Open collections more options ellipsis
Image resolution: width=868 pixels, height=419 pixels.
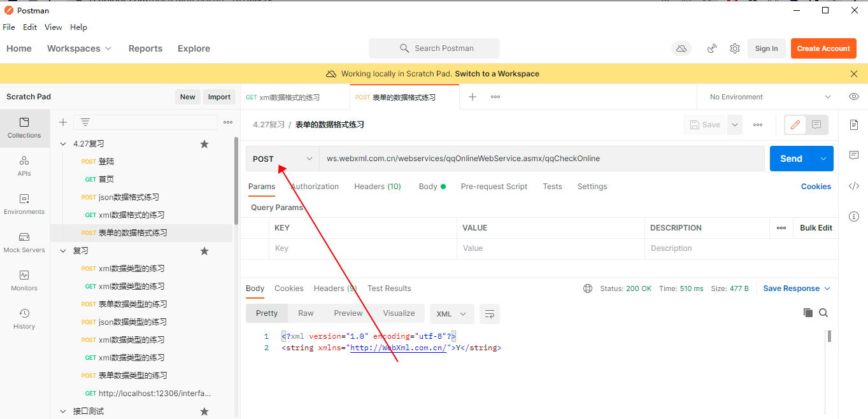pos(228,122)
